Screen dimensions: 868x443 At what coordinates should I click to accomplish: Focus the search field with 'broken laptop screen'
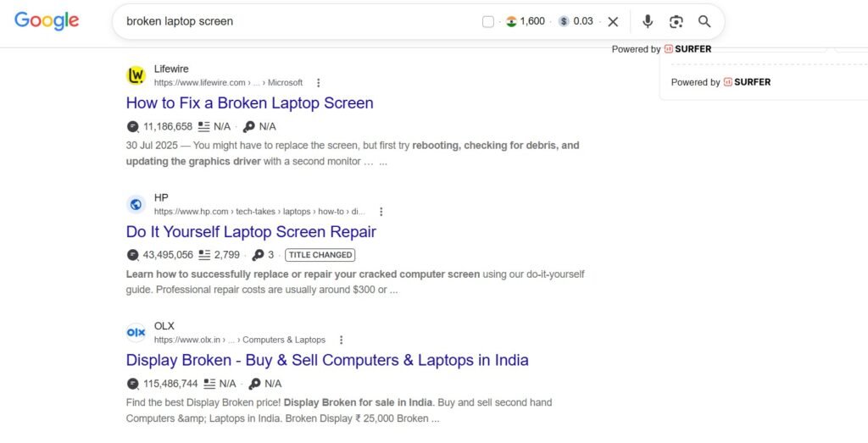[299, 21]
